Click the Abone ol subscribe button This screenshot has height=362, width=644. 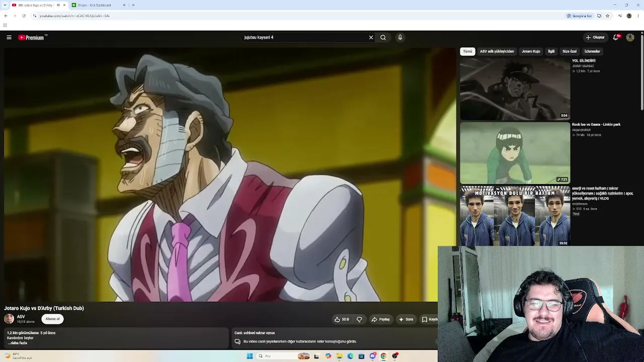[x=52, y=319]
